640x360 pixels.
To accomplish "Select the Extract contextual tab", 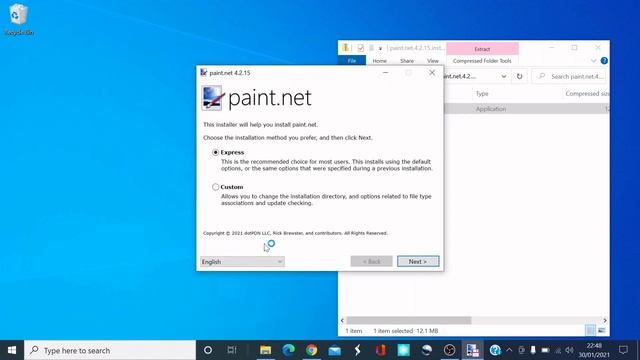I will (482, 49).
